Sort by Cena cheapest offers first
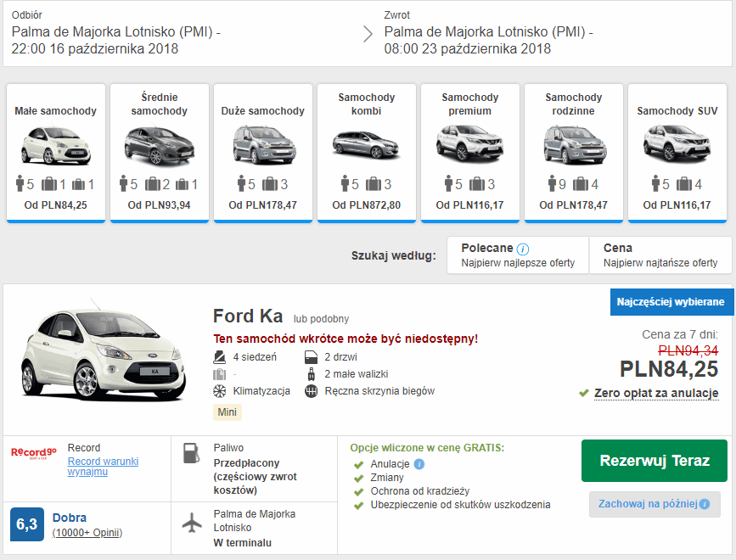736x560 pixels. [x=660, y=255]
